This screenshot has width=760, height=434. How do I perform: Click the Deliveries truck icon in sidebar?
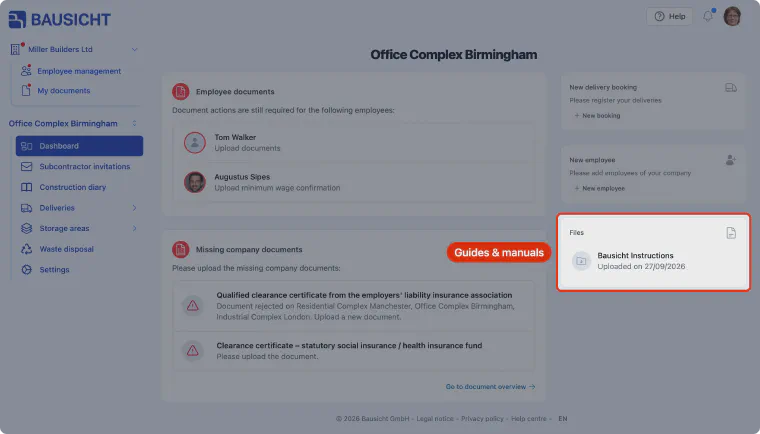[27, 208]
